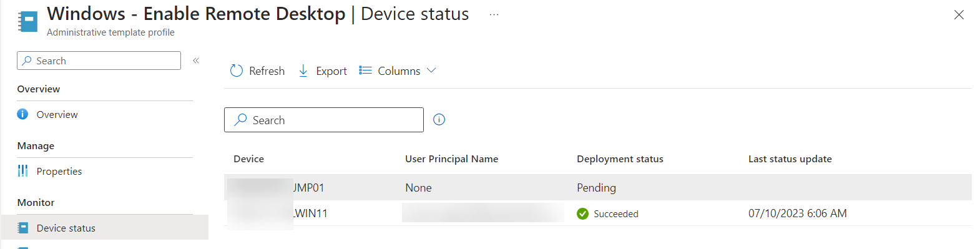The image size is (980, 249).
Task: Click the Properties bars icon in sidebar
Action: tap(22, 171)
